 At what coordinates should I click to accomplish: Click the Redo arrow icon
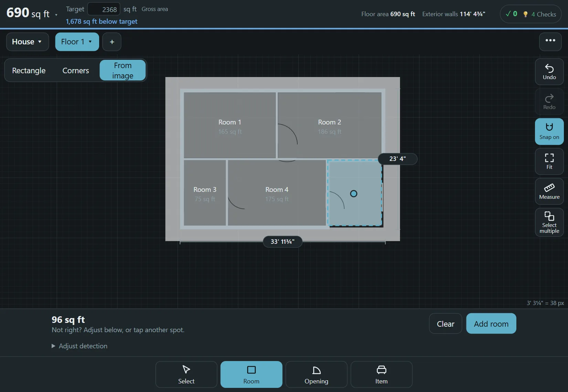pos(549,98)
